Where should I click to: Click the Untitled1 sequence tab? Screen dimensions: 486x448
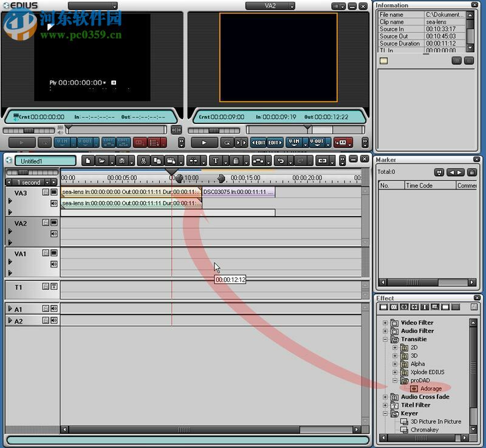[x=45, y=161]
